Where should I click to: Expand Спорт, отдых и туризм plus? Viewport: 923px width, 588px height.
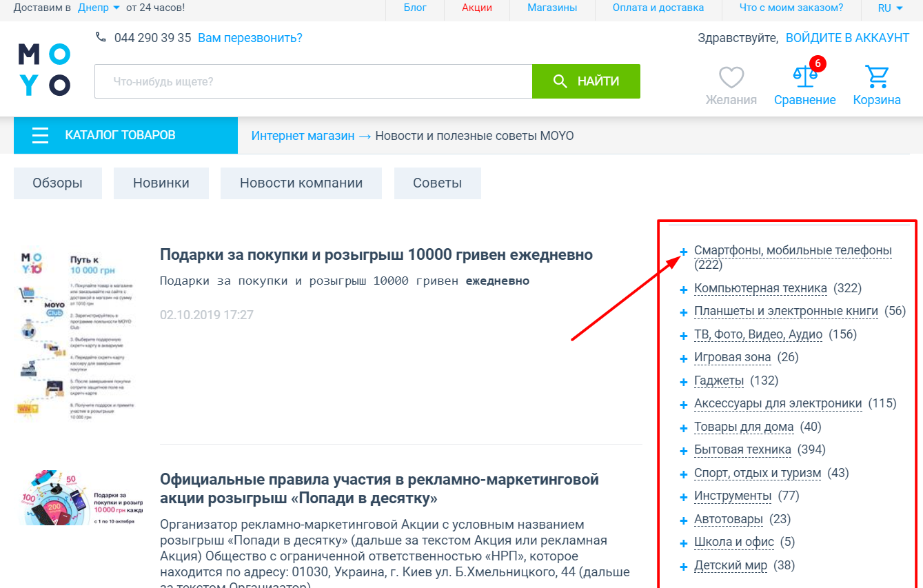(x=684, y=474)
